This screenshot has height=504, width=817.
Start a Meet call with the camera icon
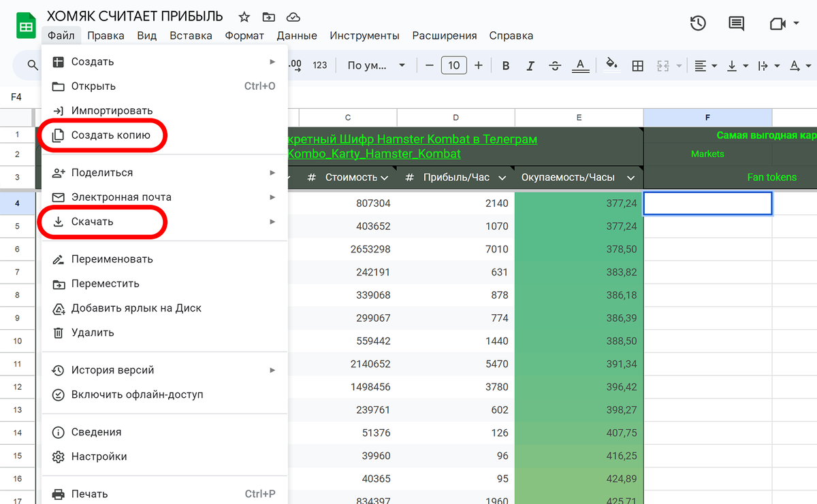(x=777, y=24)
